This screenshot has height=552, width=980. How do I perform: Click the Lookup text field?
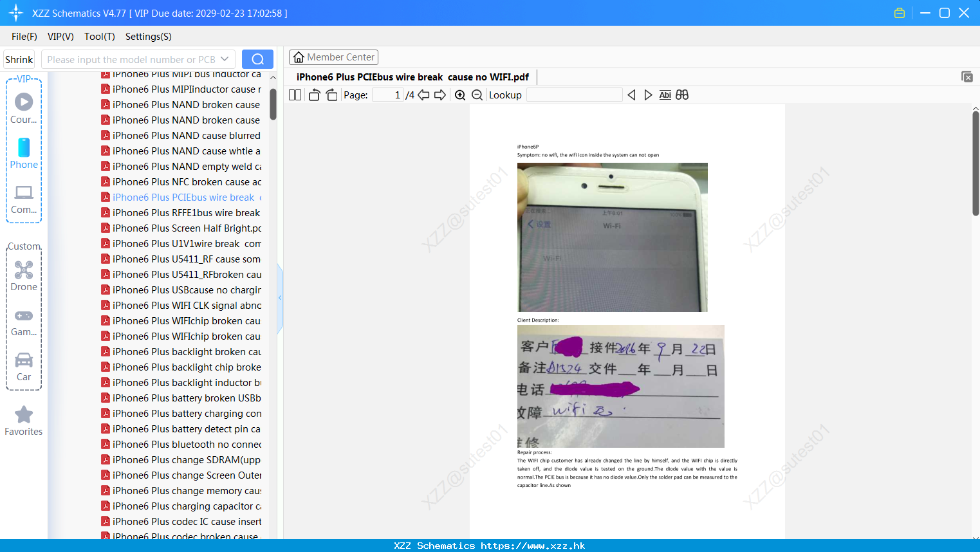(x=574, y=95)
